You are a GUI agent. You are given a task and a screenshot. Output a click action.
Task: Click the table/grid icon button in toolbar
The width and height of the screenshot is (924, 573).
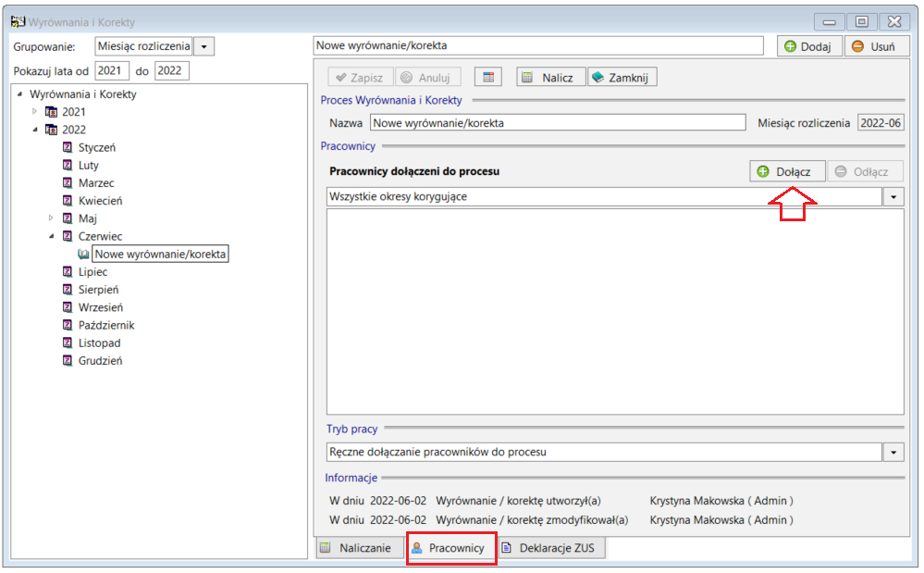(x=488, y=77)
